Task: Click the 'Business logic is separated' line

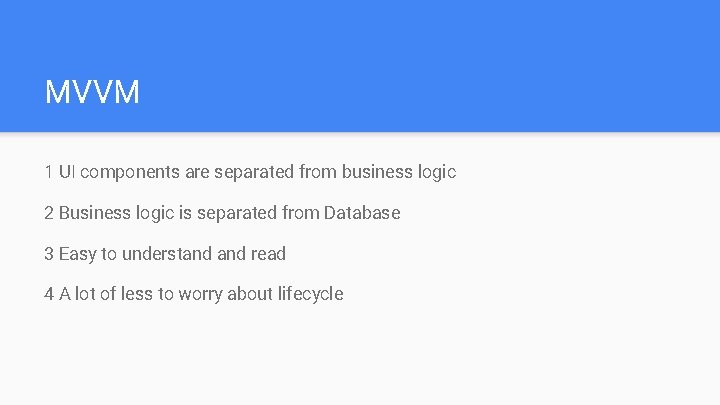Action: tap(222, 213)
